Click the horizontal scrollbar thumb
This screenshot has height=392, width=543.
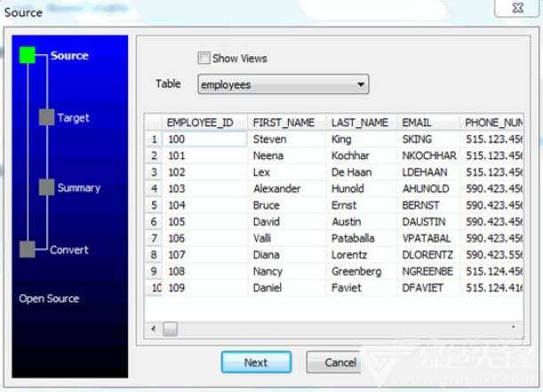(170, 329)
